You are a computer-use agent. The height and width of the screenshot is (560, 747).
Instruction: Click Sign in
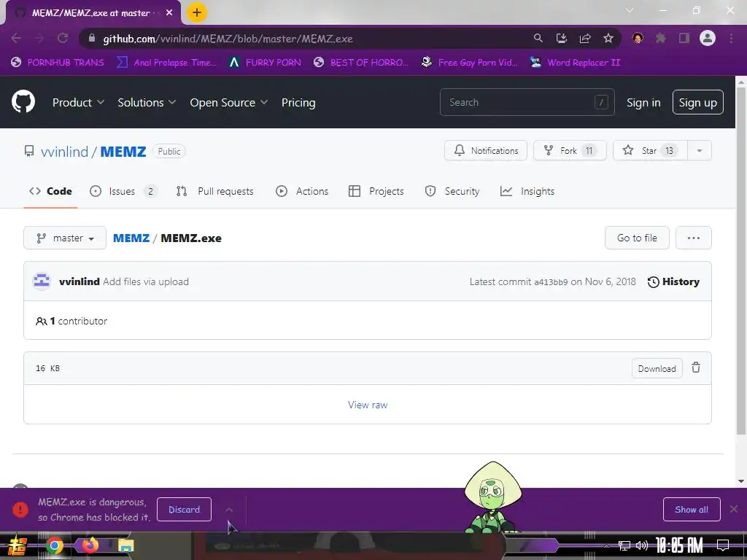tap(643, 102)
